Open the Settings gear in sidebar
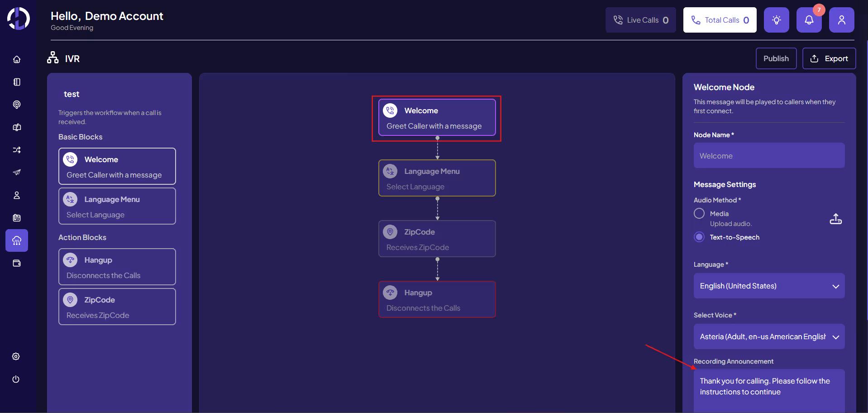The image size is (868, 413). pyautogui.click(x=16, y=356)
